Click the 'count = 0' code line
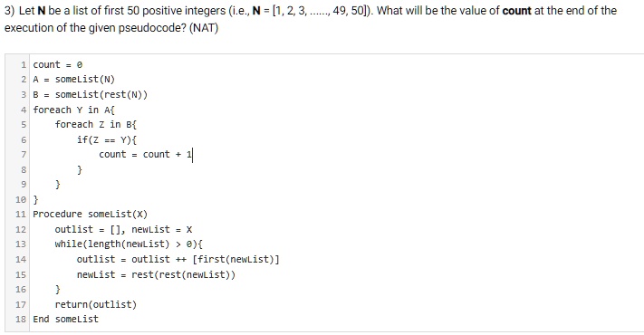Viewport: 644px width, 335px height. coord(57,65)
